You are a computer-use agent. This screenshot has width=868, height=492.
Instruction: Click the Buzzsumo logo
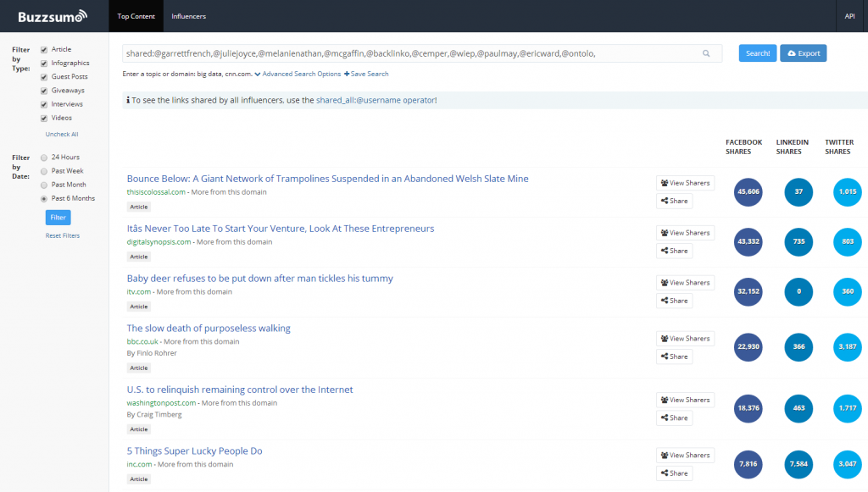click(53, 15)
